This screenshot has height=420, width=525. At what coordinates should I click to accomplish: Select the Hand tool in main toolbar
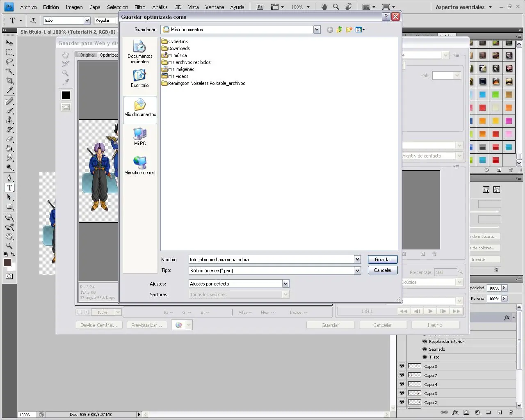(x=9, y=237)
